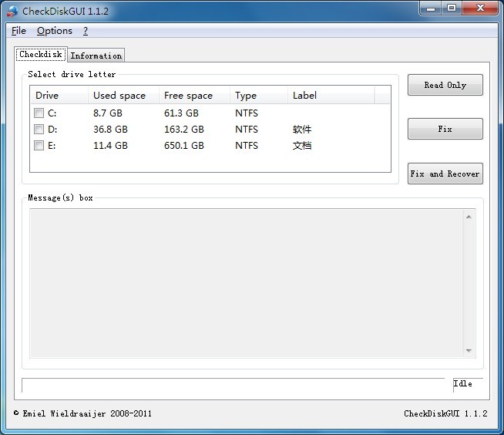Open the File menu
Viewport: 504px width, 435px height.
[x=18, y=31]
